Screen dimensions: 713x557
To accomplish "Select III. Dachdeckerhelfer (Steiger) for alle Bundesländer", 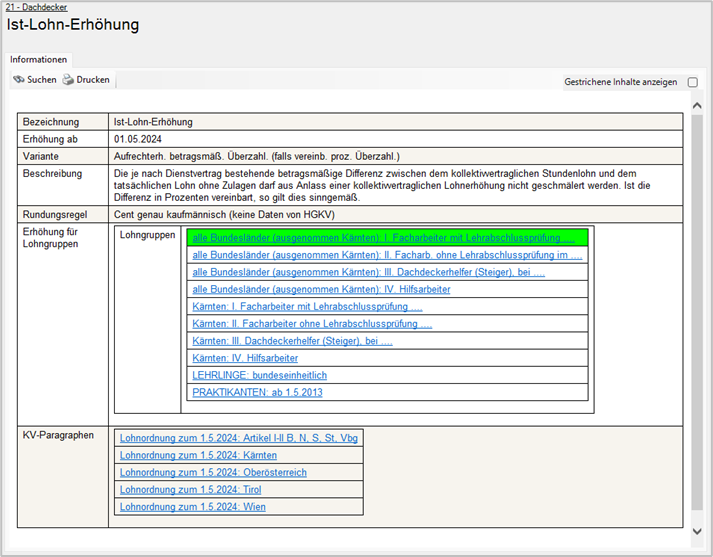I will 368,272.
